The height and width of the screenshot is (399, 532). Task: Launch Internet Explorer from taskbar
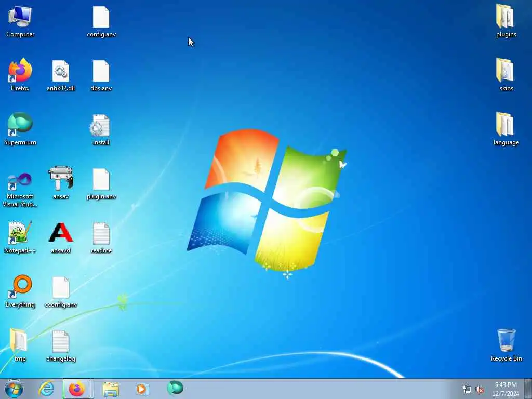point(46,389)
